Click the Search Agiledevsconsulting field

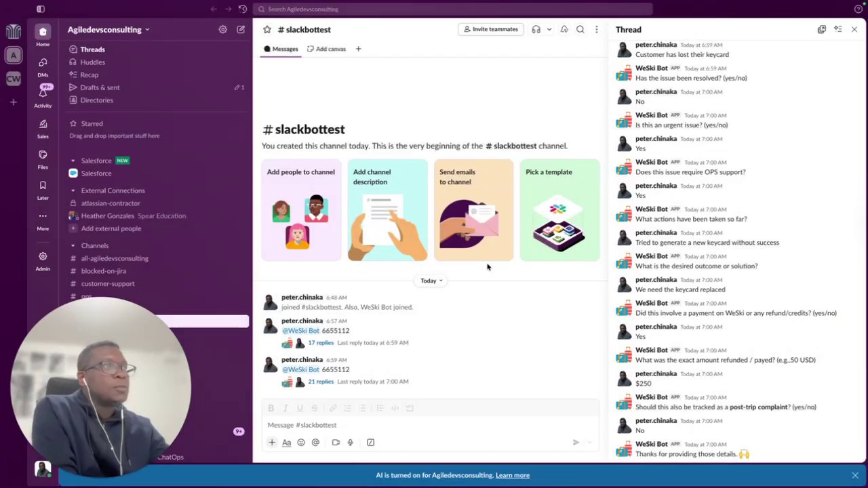(x=453, y=9)
